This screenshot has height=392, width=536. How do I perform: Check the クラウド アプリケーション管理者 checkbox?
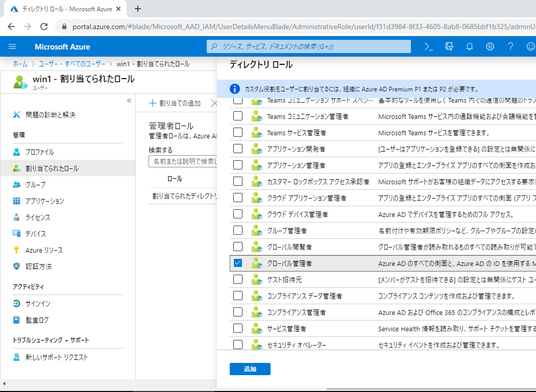pyautogui.click(x=238, y=198)
